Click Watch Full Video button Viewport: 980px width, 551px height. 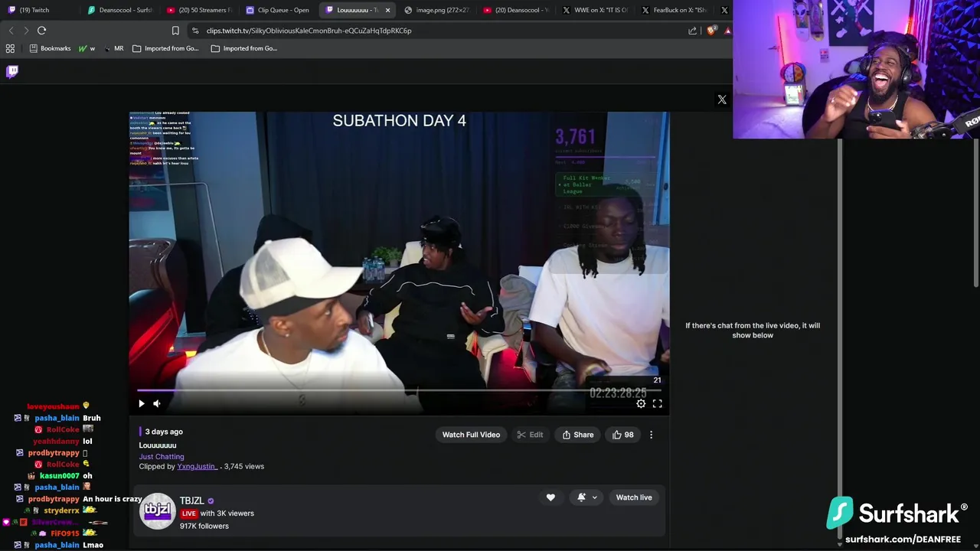pos(471,435)
